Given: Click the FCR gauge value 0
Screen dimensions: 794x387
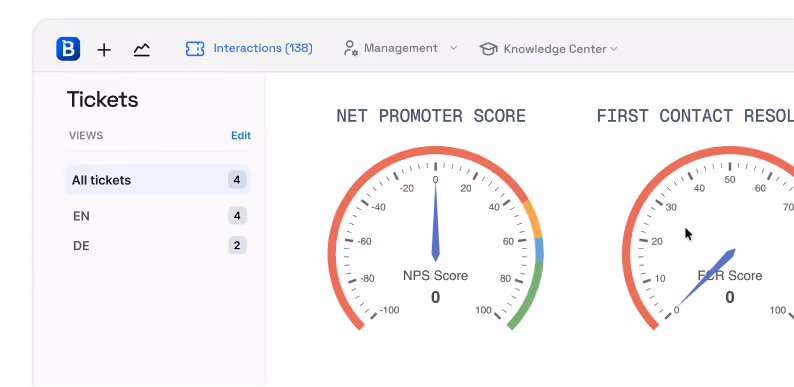Looking at the screenshot, I should pos(730,297).
